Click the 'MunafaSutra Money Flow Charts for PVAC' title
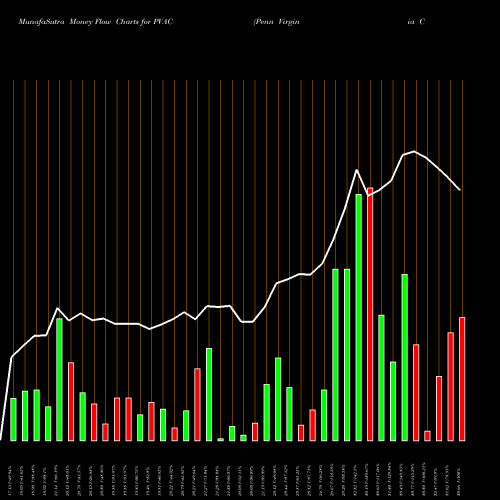Viewport: 500px width, 500px height. pos(96,22)
